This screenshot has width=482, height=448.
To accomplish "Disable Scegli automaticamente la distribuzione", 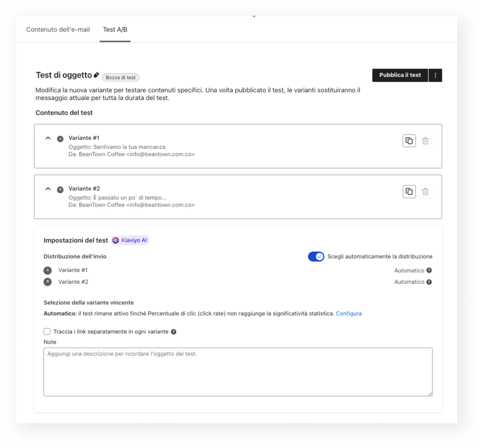I will pos(316,256).
